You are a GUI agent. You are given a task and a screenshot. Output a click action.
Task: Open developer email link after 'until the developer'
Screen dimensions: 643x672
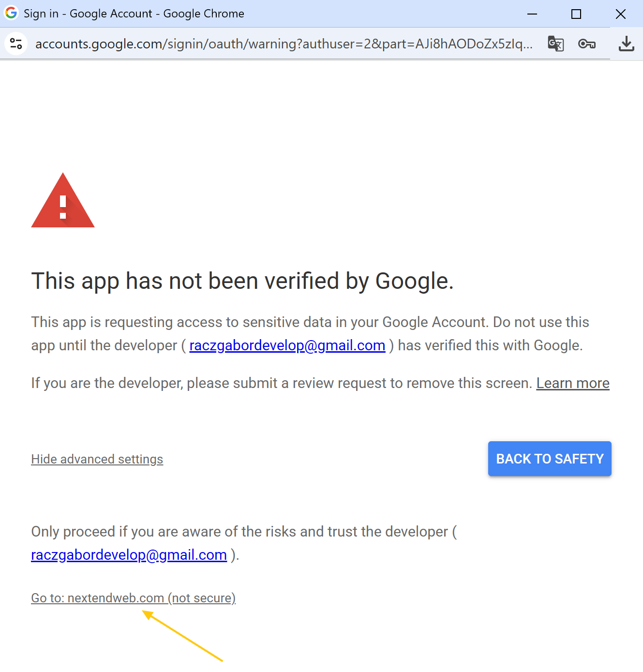[x=287, y=345]
